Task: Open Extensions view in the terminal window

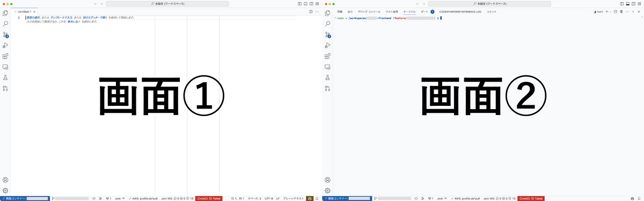Action: [x=327, y=56]
